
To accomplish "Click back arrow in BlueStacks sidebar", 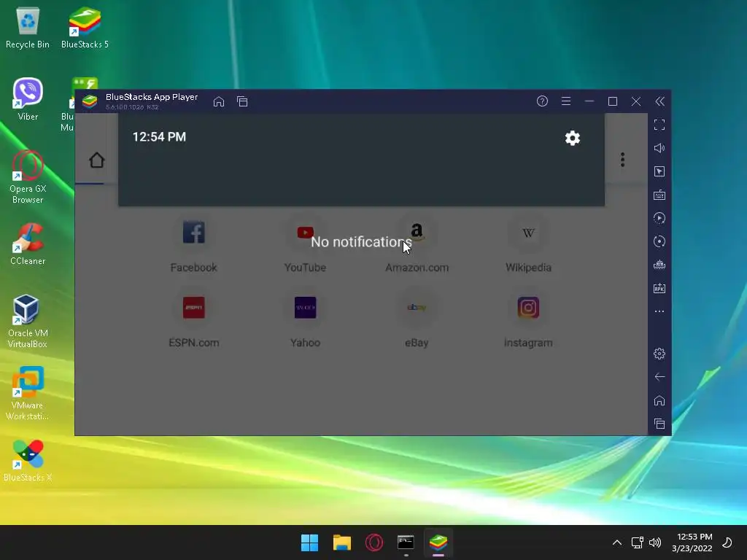I will 659,377.
